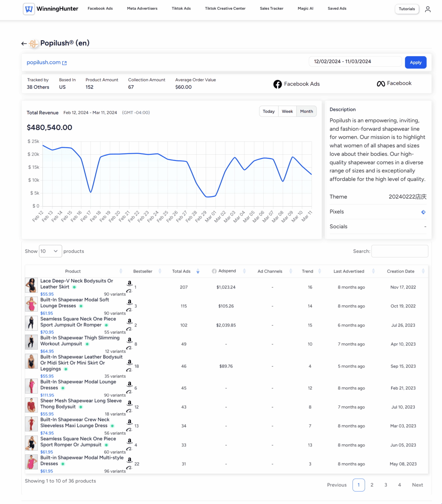Sort by the Ad Channels column arrows
Image resolution: width=442 pixels, height=504 pixels.
coord(291,271)
